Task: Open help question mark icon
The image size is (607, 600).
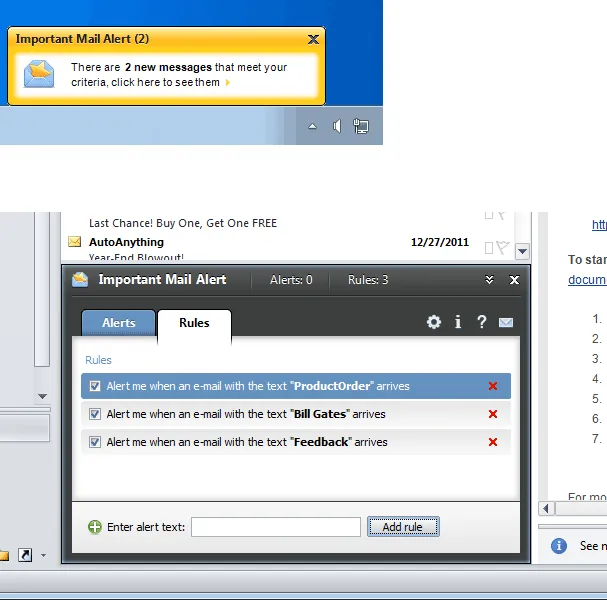Action: click(x=482, y=322)
